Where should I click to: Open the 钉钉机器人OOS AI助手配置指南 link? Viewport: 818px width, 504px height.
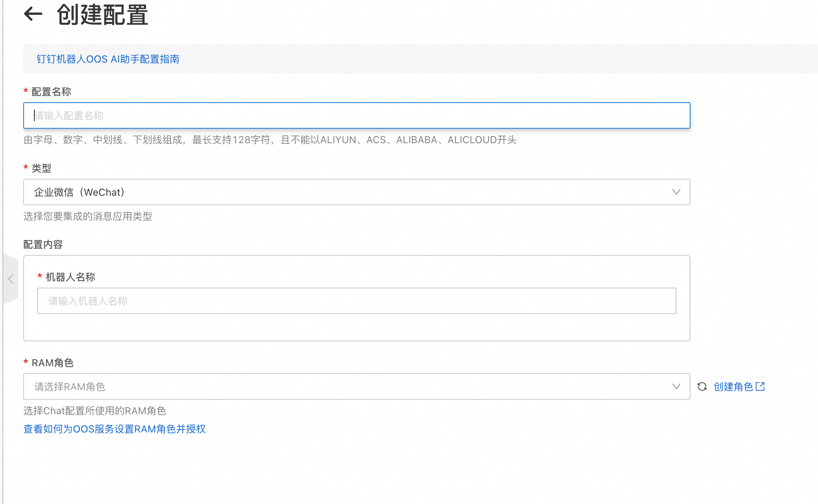(108, 59)
